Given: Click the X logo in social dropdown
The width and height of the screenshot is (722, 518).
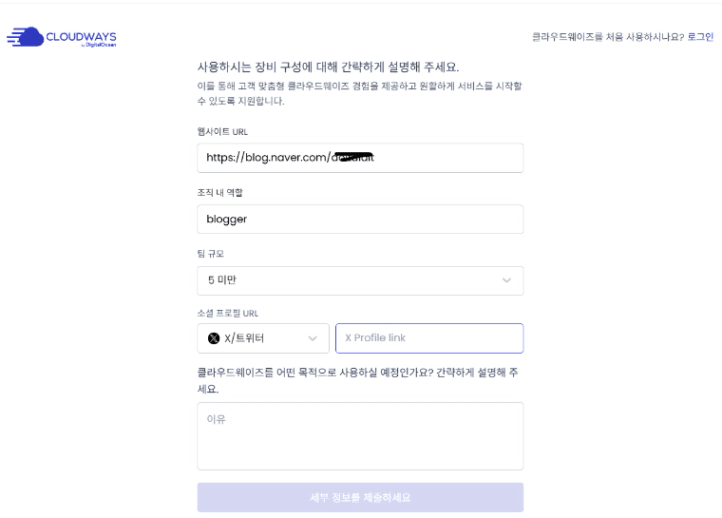Looking at the screenshot, I should pyautogui.click(x=214, y=338).
